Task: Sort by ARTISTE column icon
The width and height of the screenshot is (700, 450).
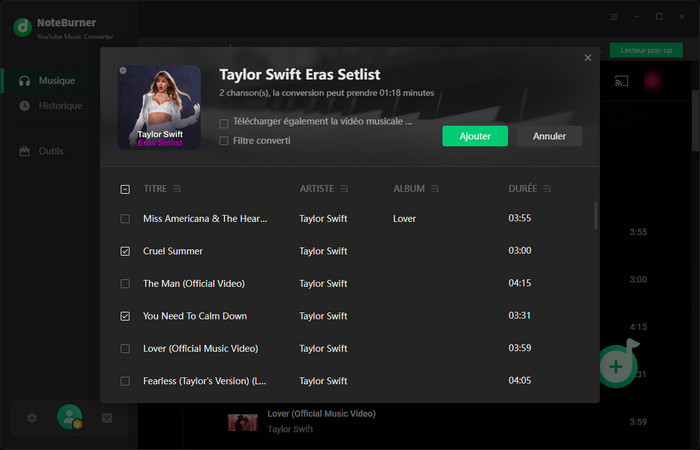Action: (x=344, y=189)
